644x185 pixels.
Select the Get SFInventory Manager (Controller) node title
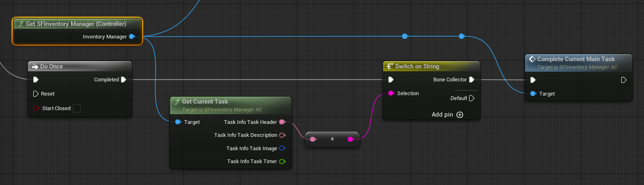[x=76, y=24]
